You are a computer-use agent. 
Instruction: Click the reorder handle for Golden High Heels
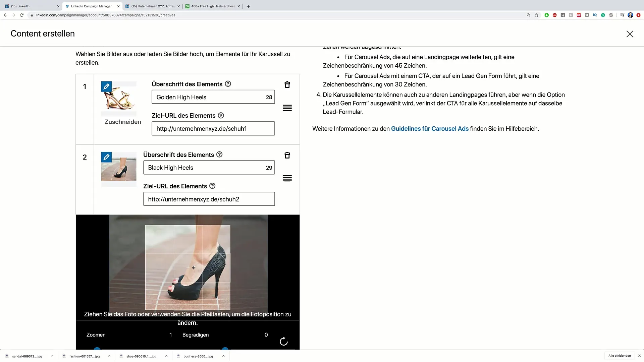pos(287,108)
